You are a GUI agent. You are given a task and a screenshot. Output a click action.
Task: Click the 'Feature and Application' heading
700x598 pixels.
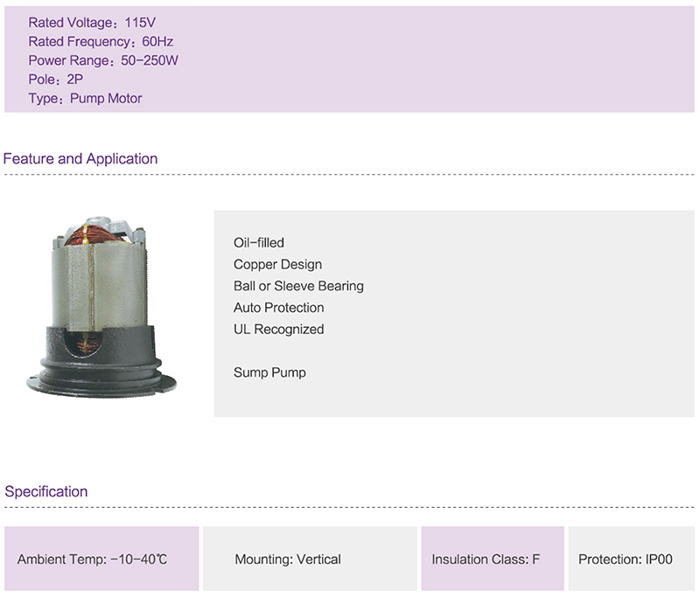pyautogui.click(x=80, y=159)
